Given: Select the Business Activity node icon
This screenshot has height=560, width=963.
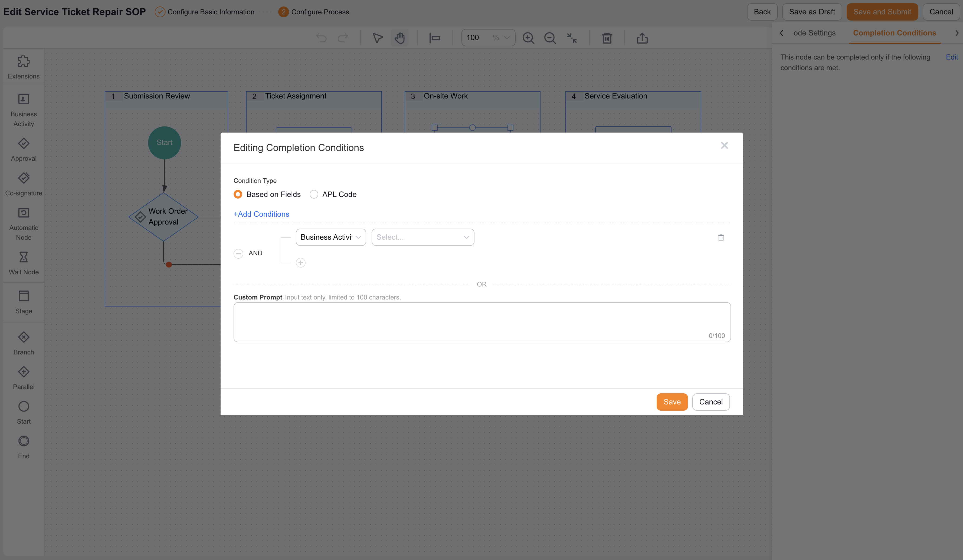Looking at the screenshot, I should [x=24, y=99].
